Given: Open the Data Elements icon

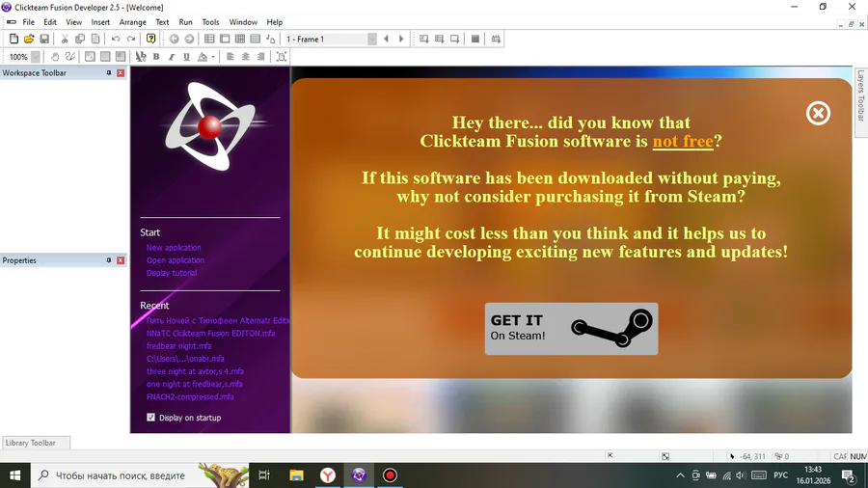Looking at the screenshot, I should [x=271, y=39].
